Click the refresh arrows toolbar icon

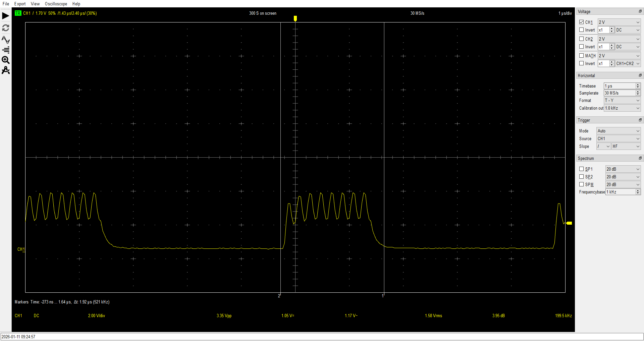(6, 28)
